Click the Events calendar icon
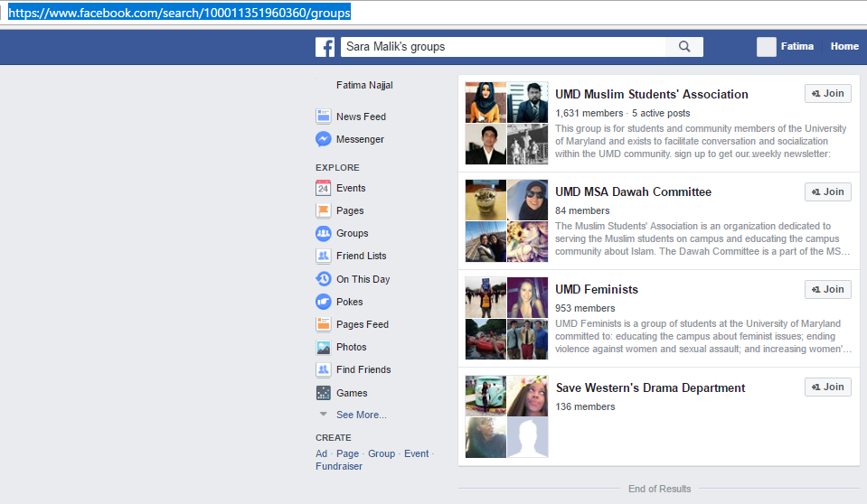The height and width of the screenshot is (504, 867). (x=323, y=188)
